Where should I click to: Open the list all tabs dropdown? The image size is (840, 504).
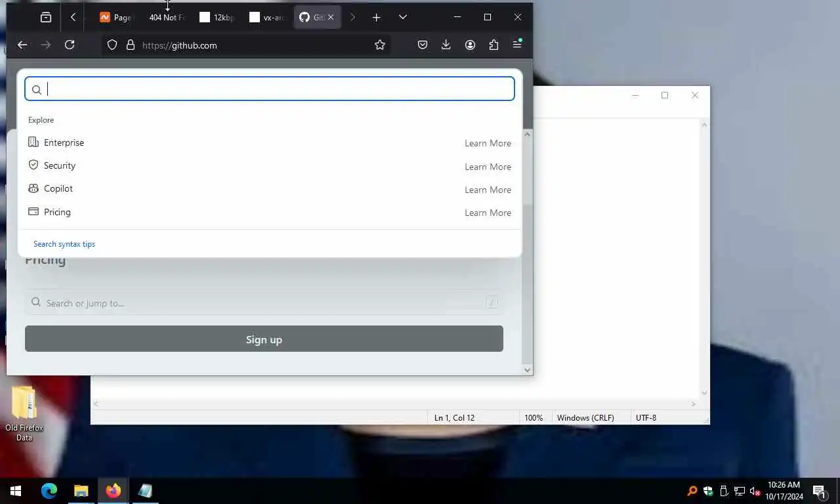(403, 18)
